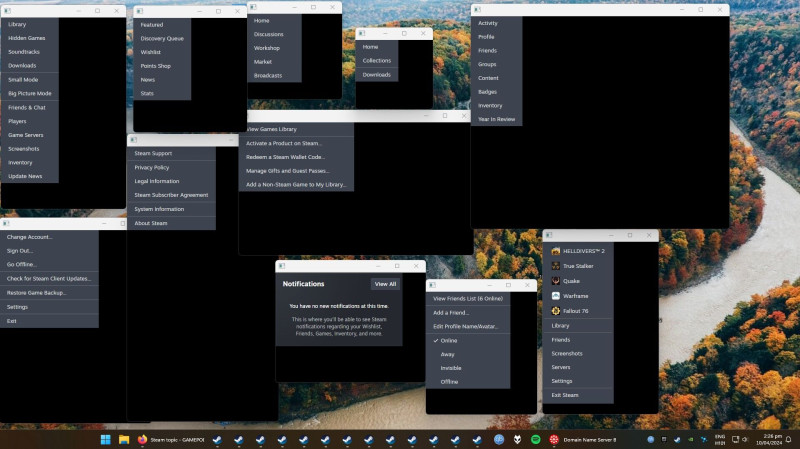Click the Steam icon in the system tray
This screenshot has width=800, height=449.
tap(677, 439)
